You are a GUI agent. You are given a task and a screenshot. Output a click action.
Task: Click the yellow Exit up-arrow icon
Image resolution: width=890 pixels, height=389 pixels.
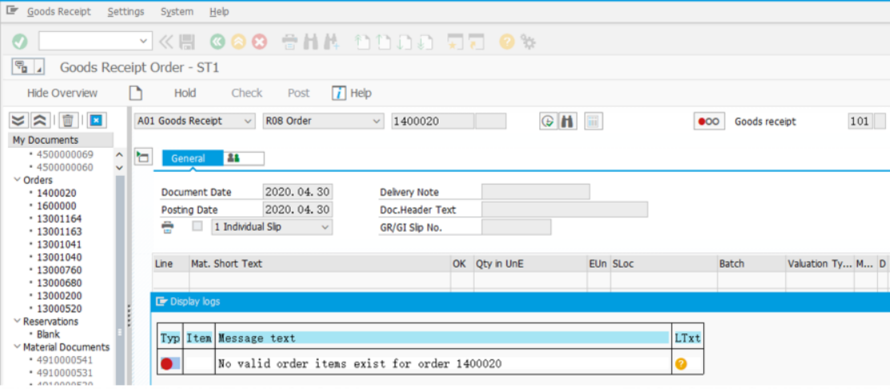click(x=238, y=41)
